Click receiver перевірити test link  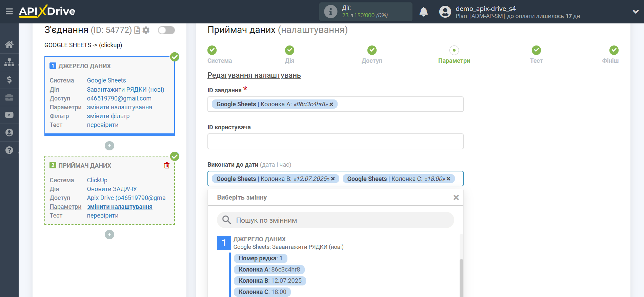(103, 216)
